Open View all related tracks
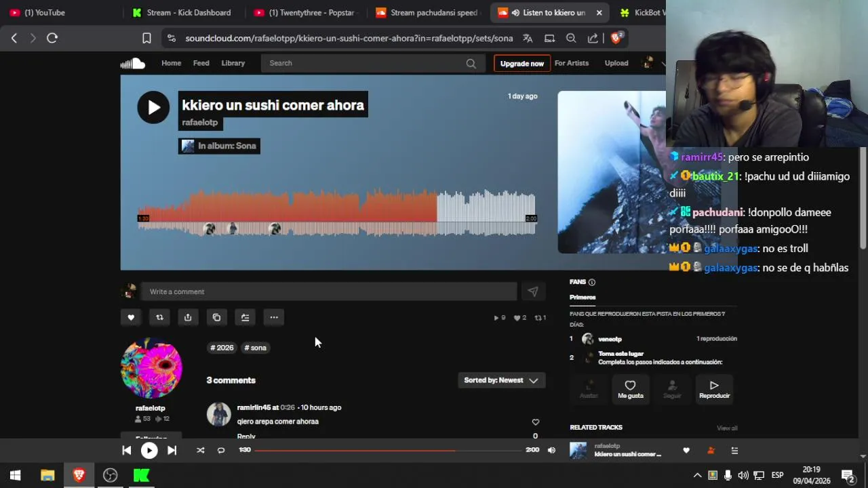 tap(727, 428)
